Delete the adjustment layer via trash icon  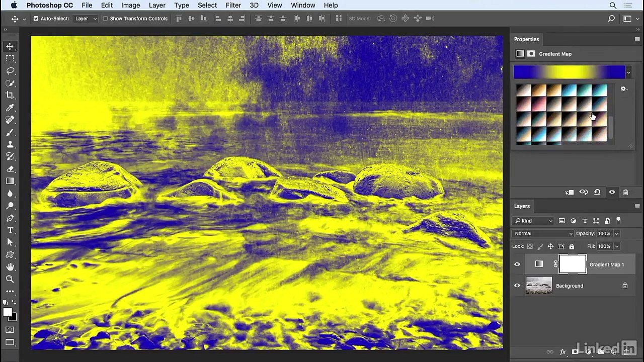point(626,193)
